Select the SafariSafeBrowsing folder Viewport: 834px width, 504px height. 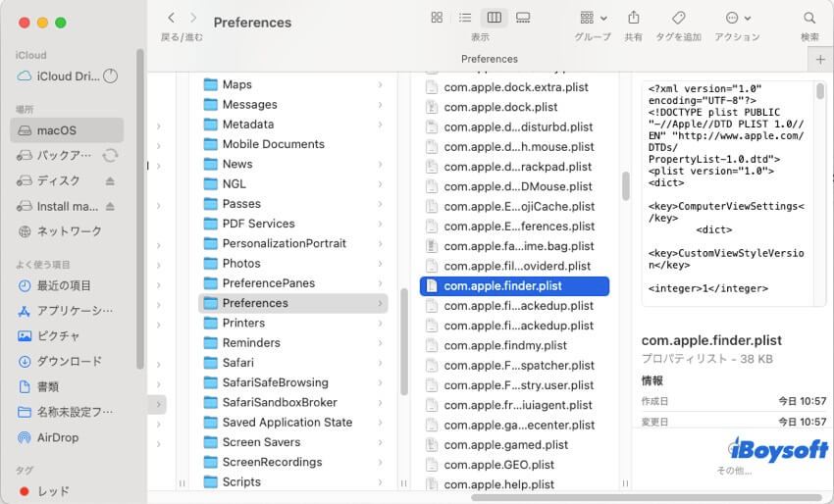point(293,382)
